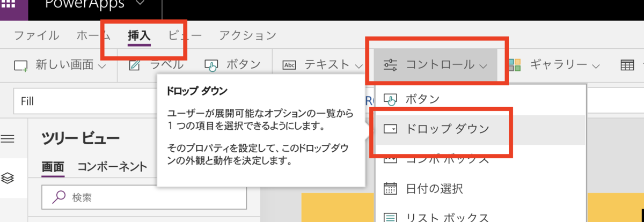
Task: Choose コンボ ボックス in the control menu
Action: click(x=480, y=159)
